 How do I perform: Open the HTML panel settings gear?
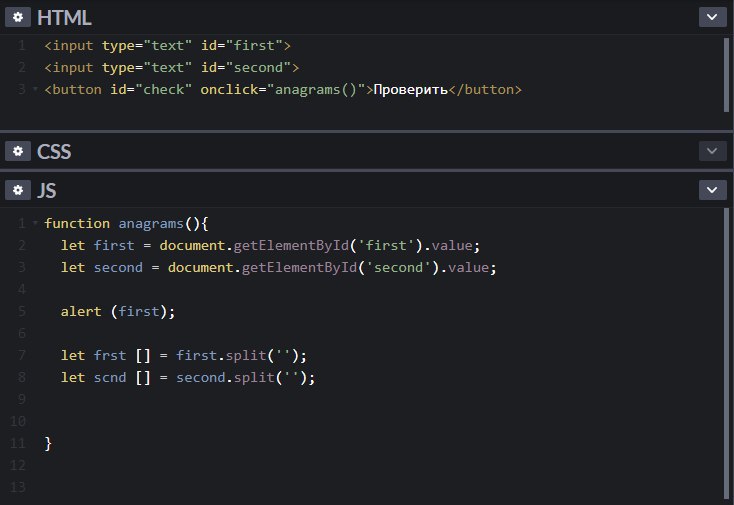18,17
